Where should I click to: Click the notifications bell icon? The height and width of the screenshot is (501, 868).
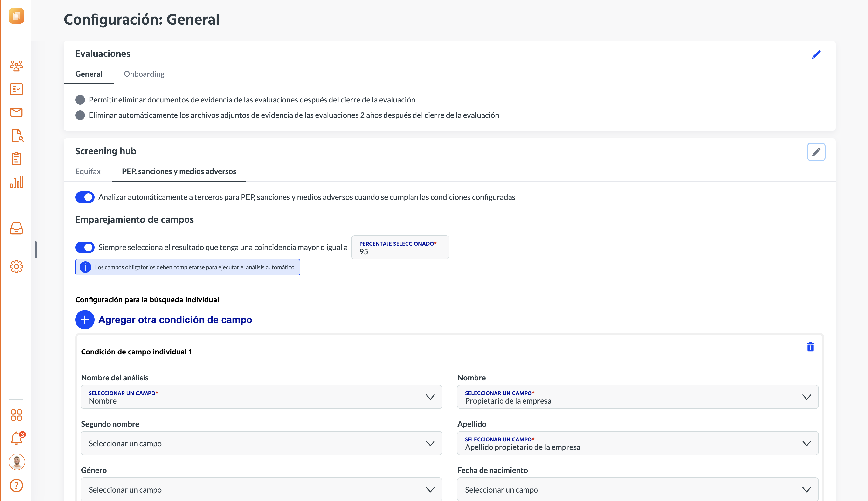(x=17, y=438)
